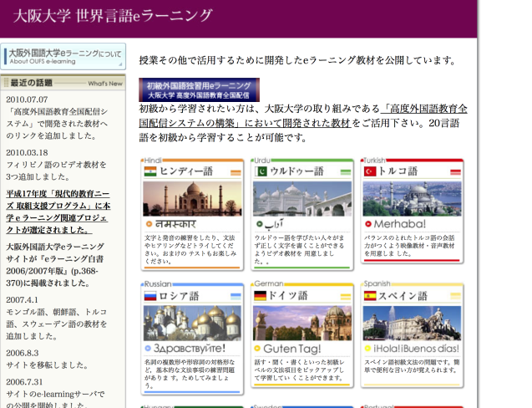Open golden domes photo on Russian card
Image resolution: width=532 pixels, height=408 pixels.
coord(192,323)
